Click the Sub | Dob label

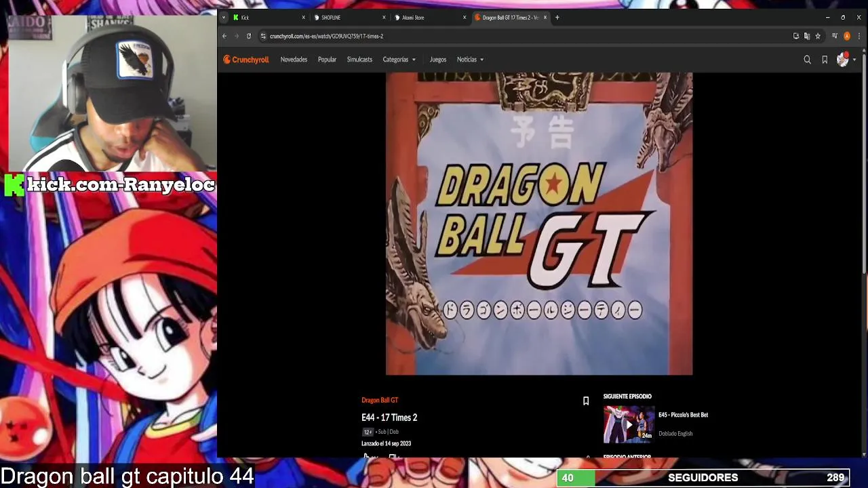(387, 432)
